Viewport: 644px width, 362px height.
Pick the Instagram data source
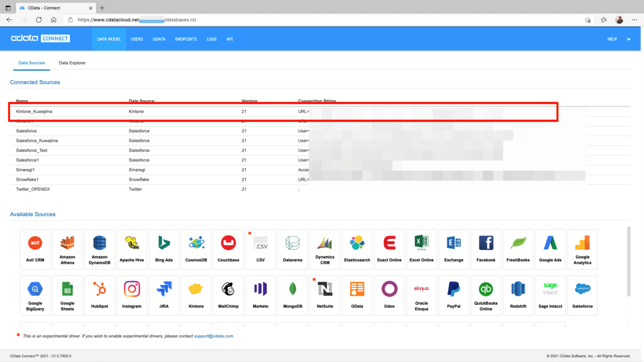click(131, 295)
